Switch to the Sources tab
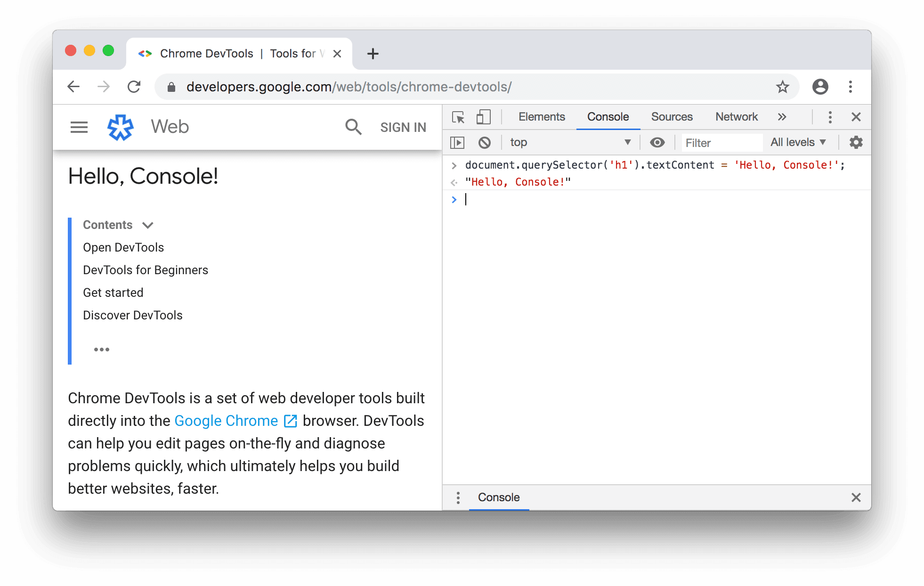The width and height of the screenshot is (924, 586). point(672,116)
